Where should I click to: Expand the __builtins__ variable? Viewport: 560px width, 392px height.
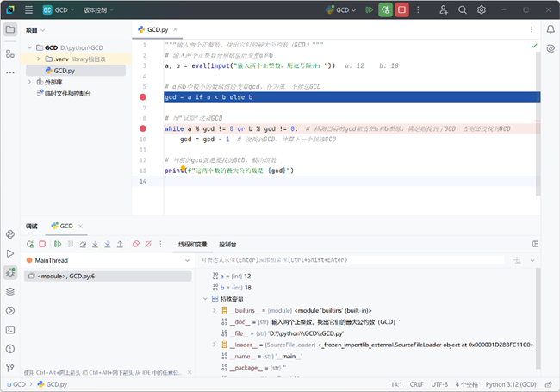[215, 311]
